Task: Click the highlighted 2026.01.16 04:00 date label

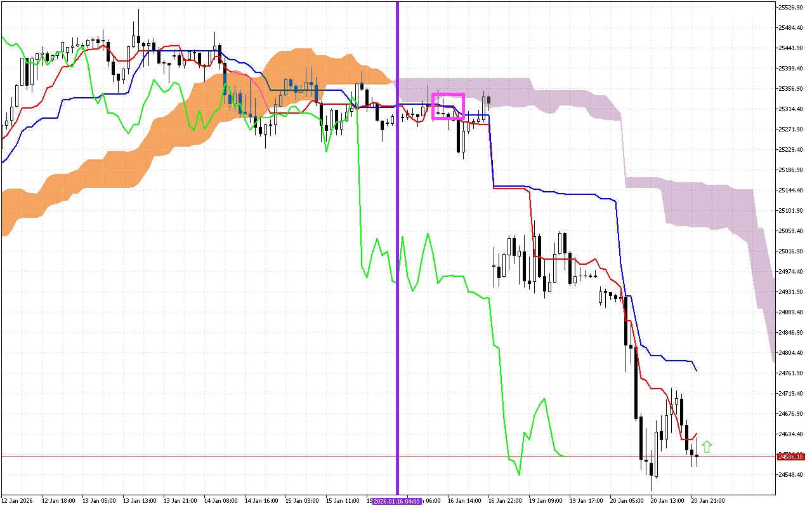Action: (396, 501)
